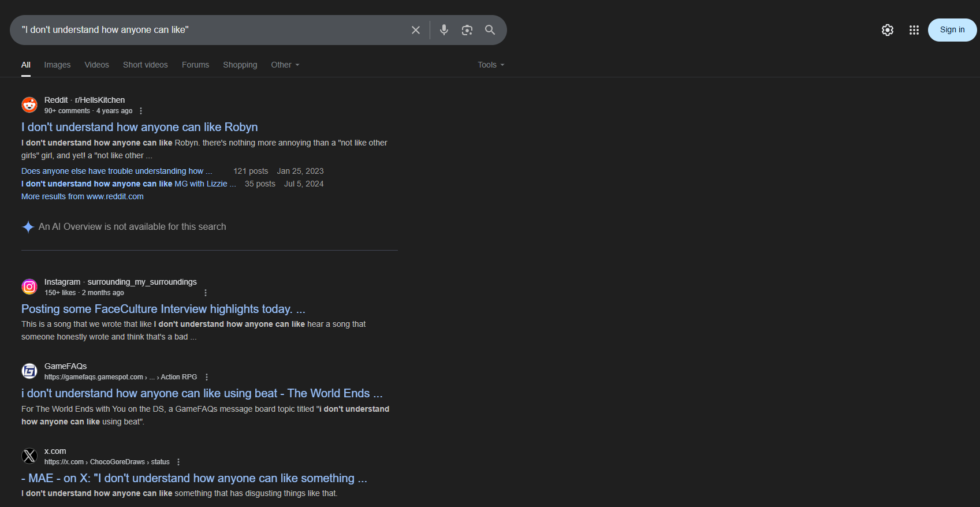980x507 pixels.
Task: Click the GameFAQs source name
Action: pyautogui.click(x=66, y=366)
